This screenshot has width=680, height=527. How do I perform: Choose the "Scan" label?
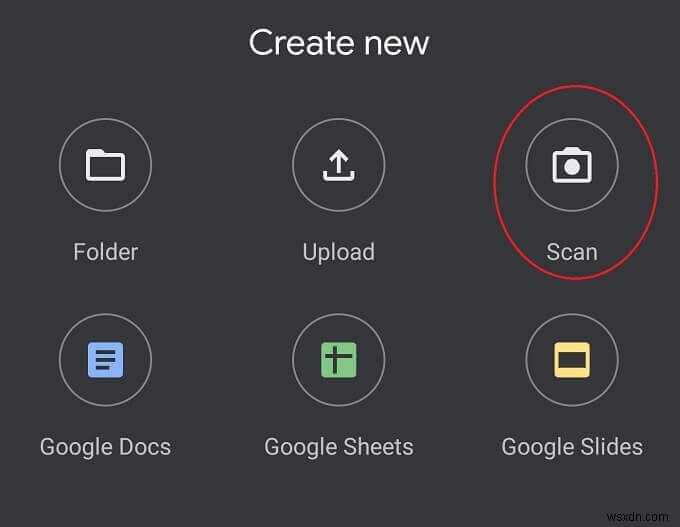572,252
